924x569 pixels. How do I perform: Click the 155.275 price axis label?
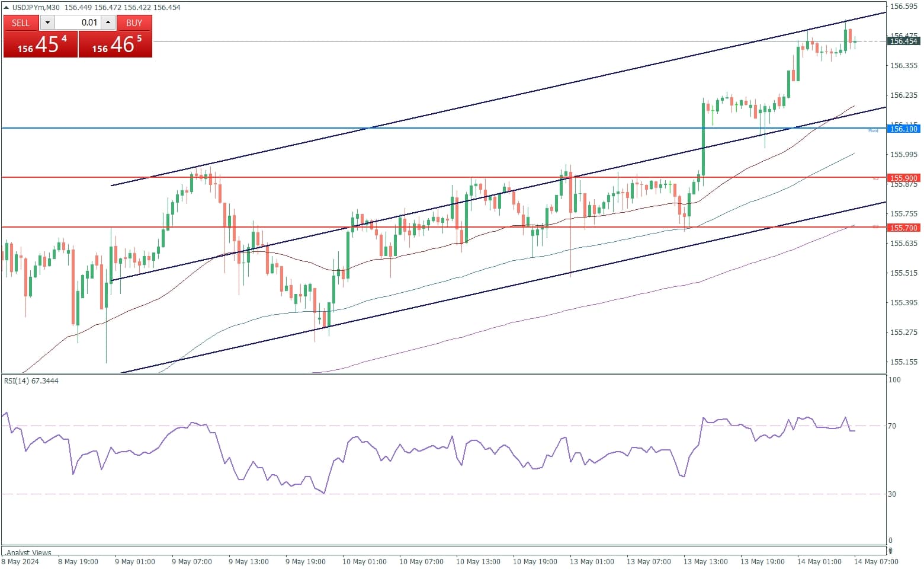pos(904,333)
